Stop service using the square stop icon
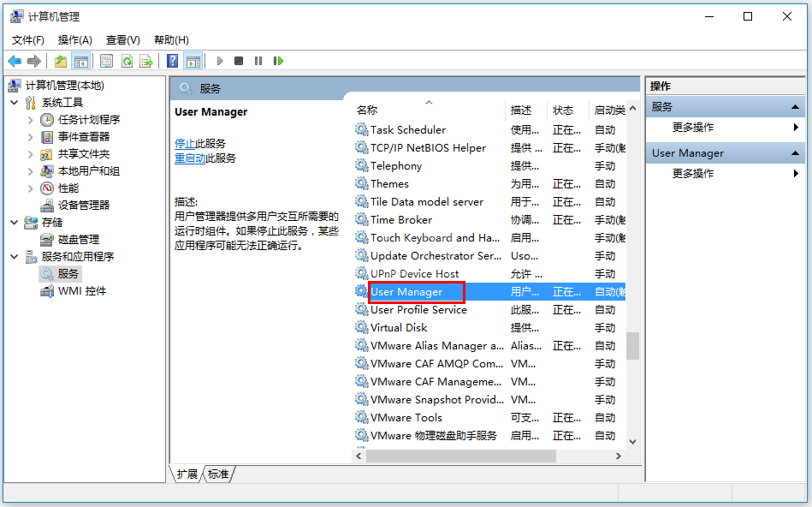This screenshot has height=507, width=812. click(x=239, y=61)
